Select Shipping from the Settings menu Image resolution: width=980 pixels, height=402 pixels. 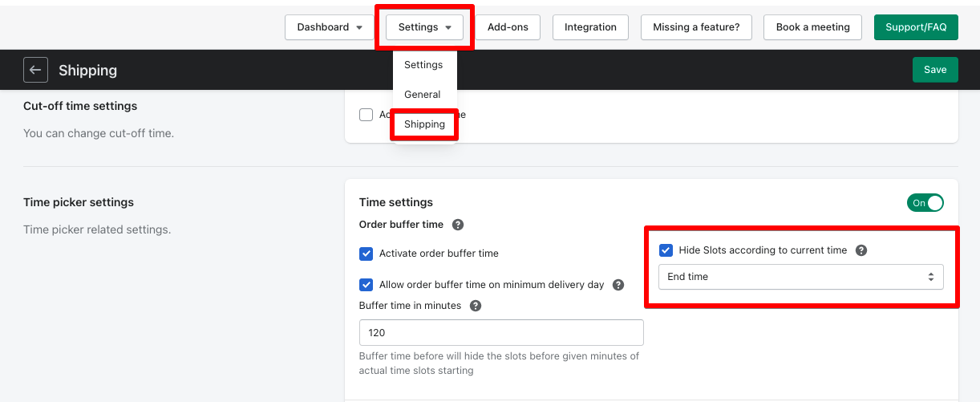pos(424,124)
